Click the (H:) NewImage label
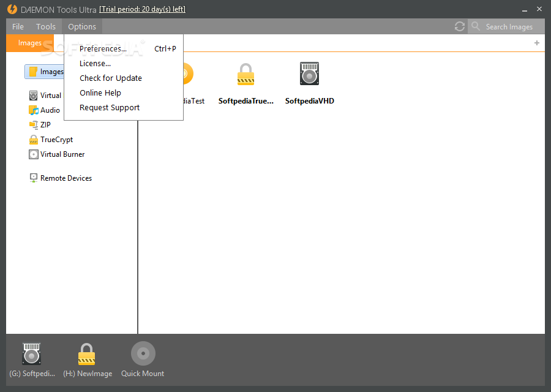Screen dimensions: 551x392 coord(88,374)
